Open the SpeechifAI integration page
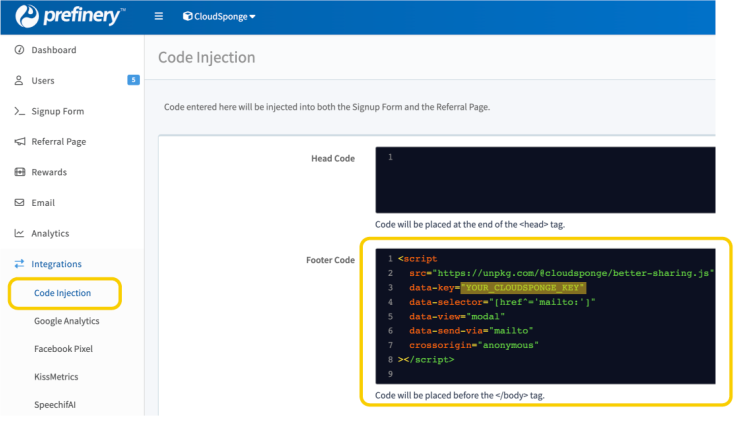 pos(57,405)
